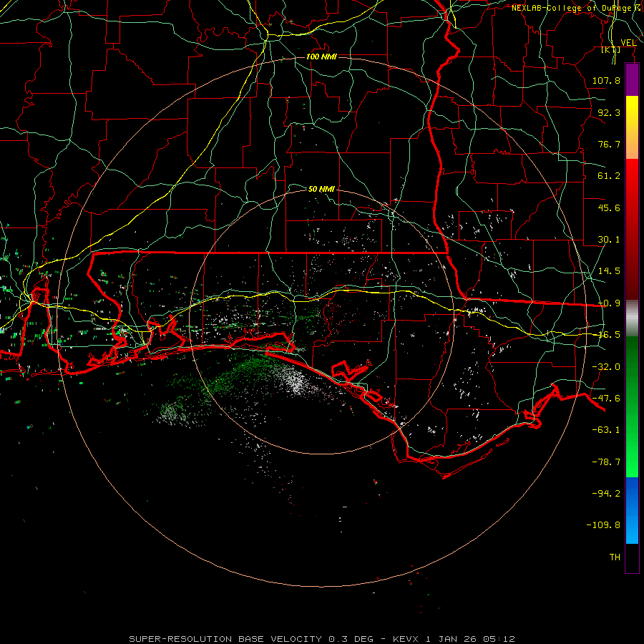Click the -32.0 legend value
This screenshot has height=644, width=644.
click(x=606, y=367)
